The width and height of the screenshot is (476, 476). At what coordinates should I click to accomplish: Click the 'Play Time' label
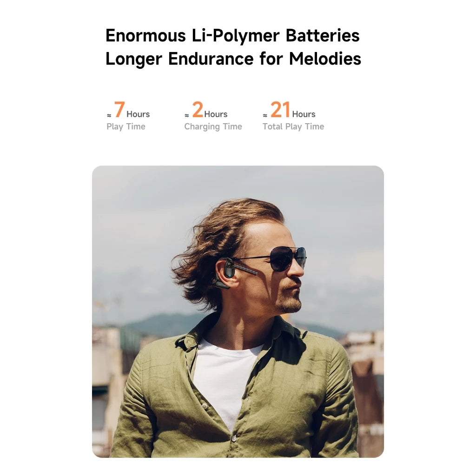tap(126, 126)
